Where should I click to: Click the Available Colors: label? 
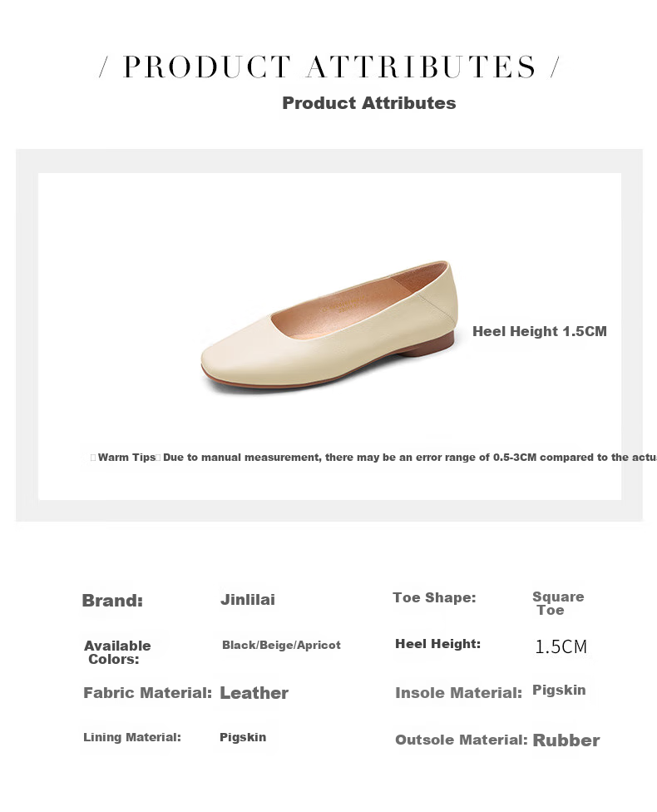click(x=117, y=652)
